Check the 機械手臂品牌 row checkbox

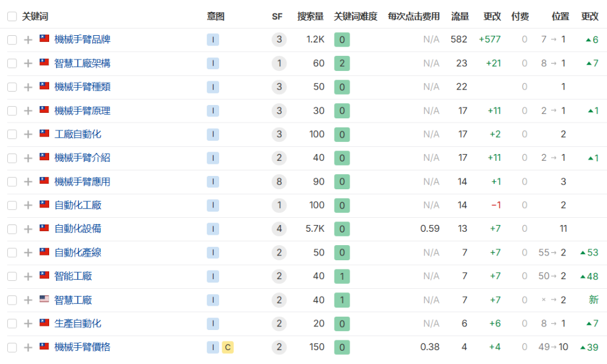pyautogui.click(x=12, y=39)
